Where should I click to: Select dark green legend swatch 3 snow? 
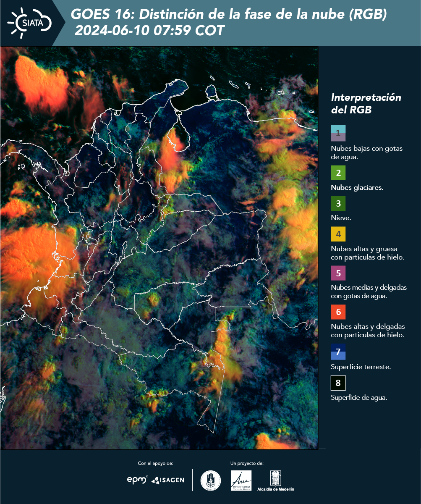[338, 204]
